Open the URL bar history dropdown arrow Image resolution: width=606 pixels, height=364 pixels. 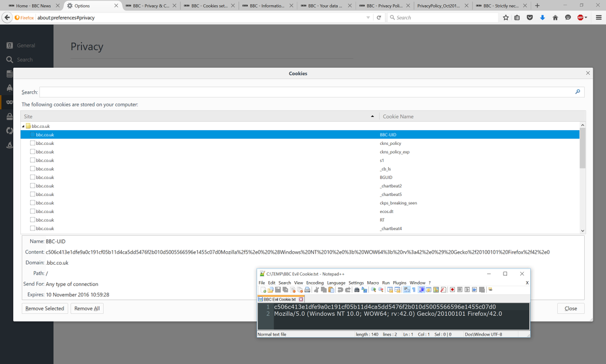coord(368,18)
